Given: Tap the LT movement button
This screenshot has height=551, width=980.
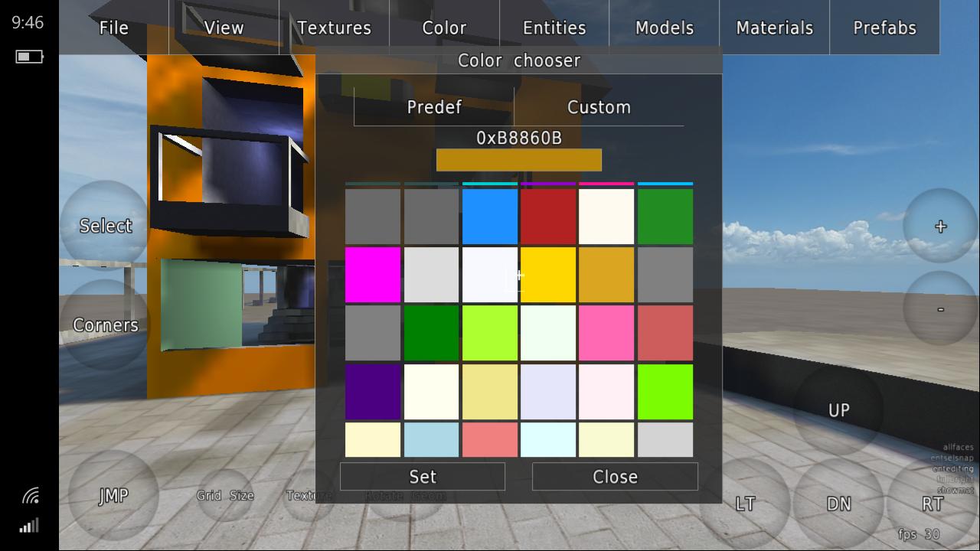Looking at the screenshot, I should (x=745, y=504).
